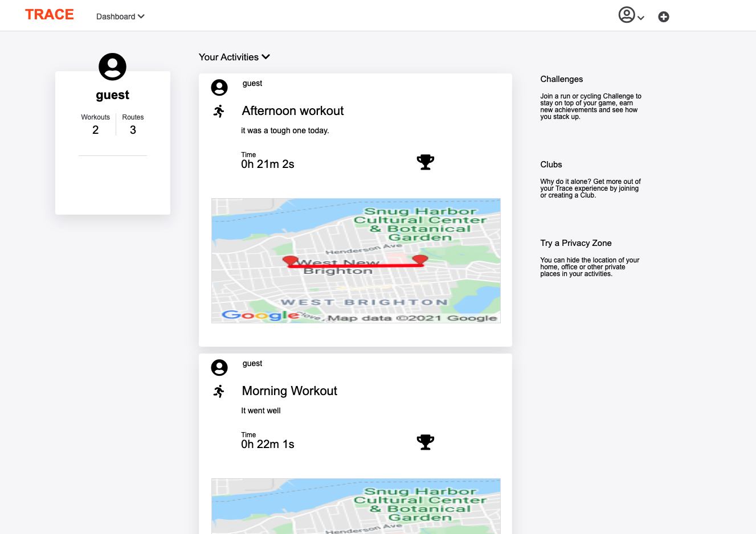The height and width of the screenshot is (534, 756).
Task: Click the large guest profile avatar
Action: (x=113, y=67)
